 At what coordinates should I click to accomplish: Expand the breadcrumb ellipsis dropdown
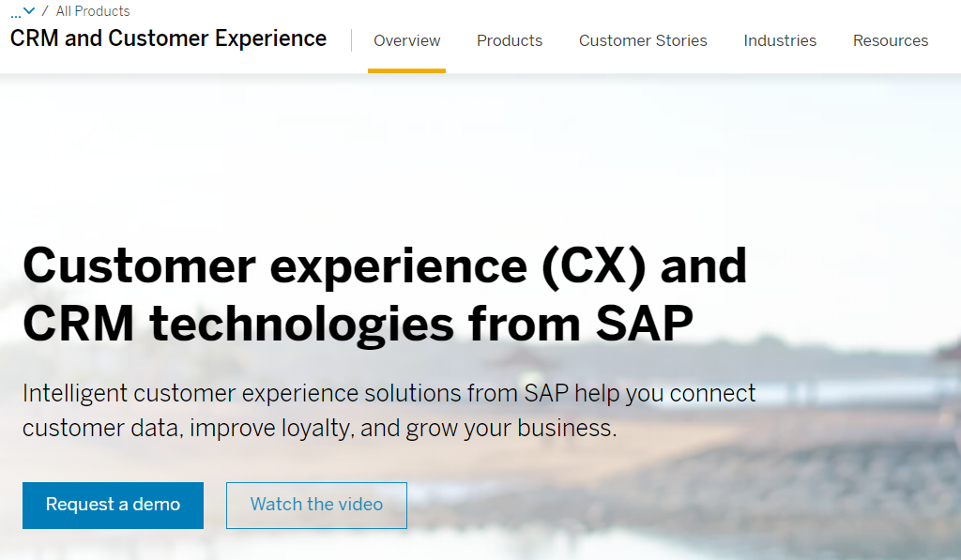pyautogui.click(x=16, y=11)
